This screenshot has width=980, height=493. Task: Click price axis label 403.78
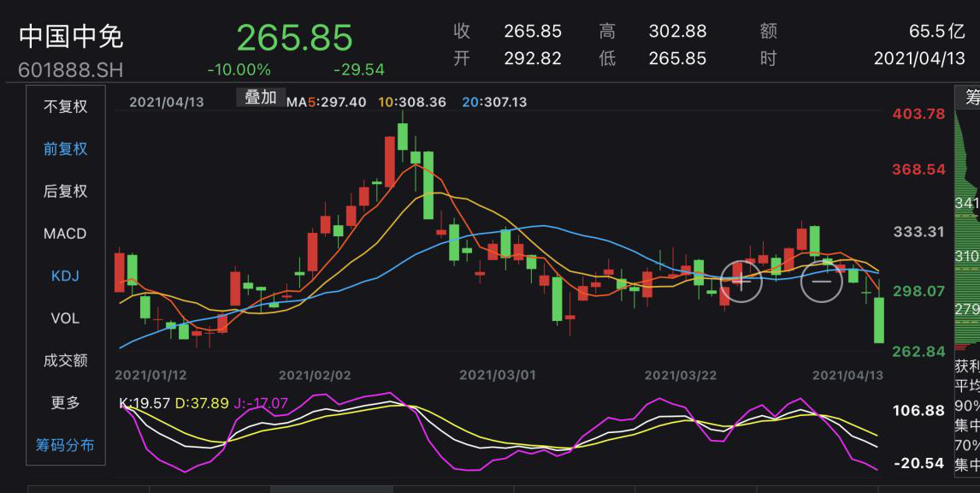918,115
